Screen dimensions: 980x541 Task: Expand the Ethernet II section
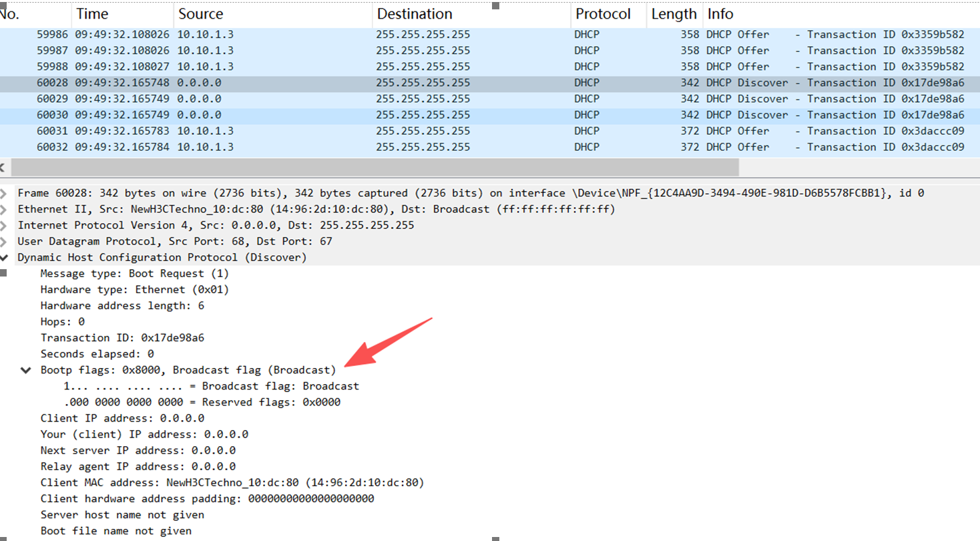[x=4, y=210]
